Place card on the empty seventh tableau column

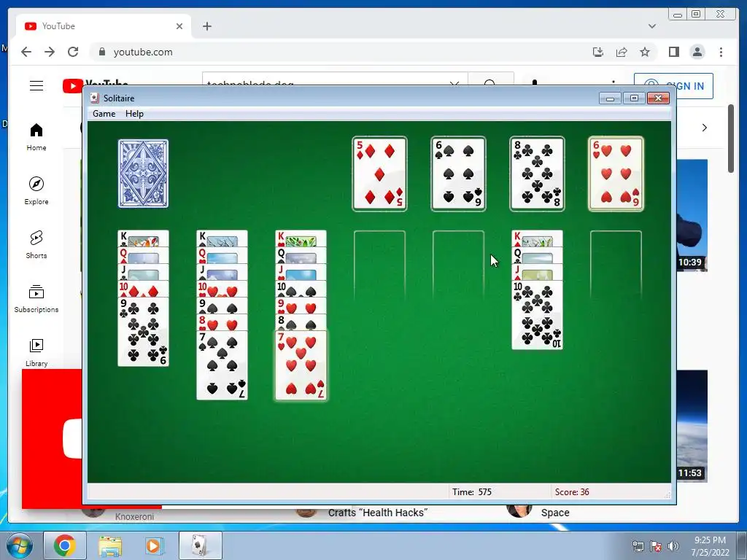[x=616, y=265]
